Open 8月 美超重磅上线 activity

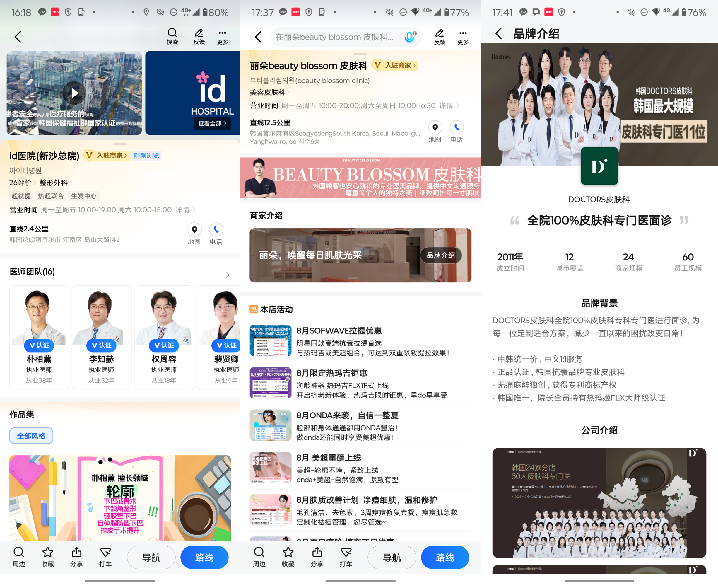tap(360, 468)
